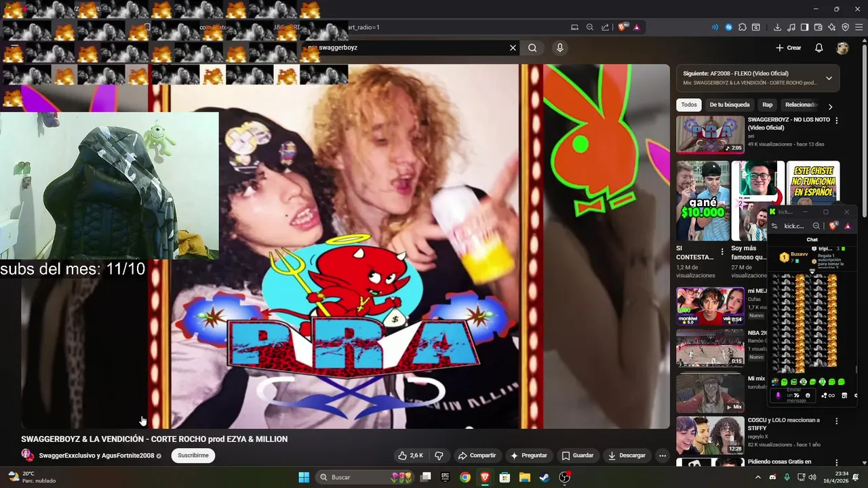Toggle the browser sidebar panel icon

(x=804, y=27)
